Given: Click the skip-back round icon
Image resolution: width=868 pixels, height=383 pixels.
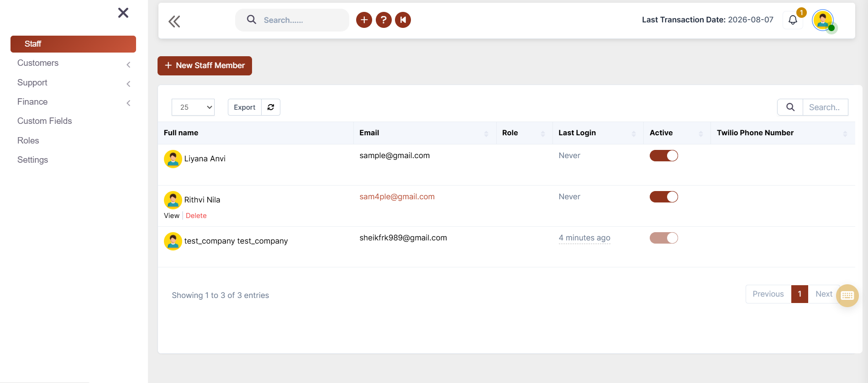Looking at the screenshot, I should click(403, 20).
